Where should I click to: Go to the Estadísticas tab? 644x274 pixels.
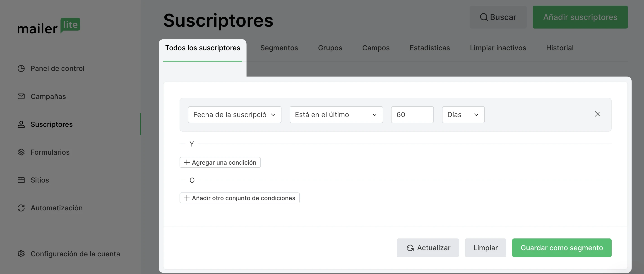click(x=430, y=48)
